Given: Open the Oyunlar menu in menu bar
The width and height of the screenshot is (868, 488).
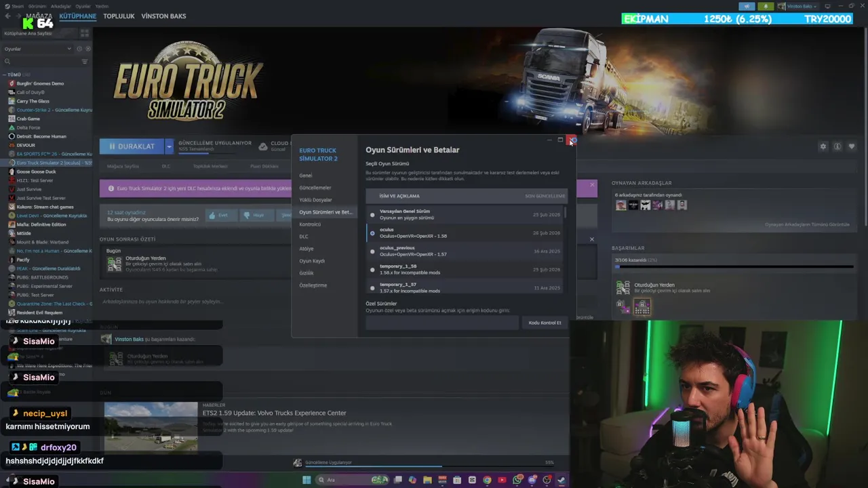Looking at the screenshot, I should (x=83, y=6).
